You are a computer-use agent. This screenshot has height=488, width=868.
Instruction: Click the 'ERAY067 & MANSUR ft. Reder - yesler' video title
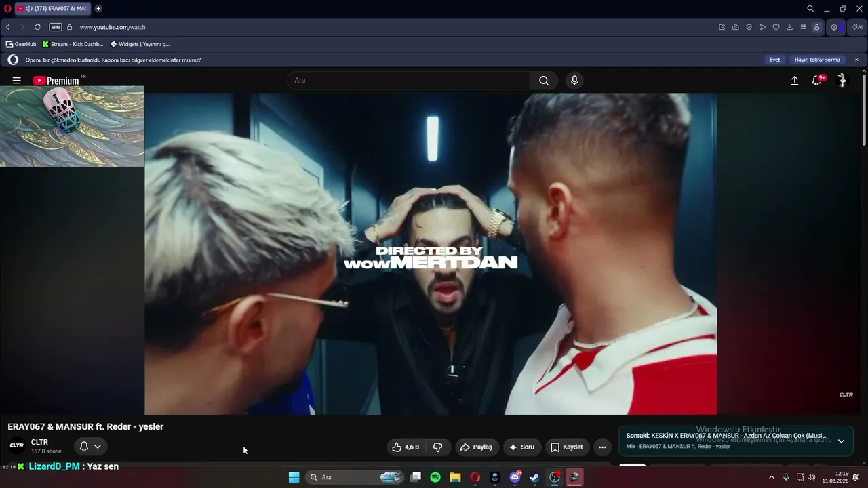click(85, 426)
